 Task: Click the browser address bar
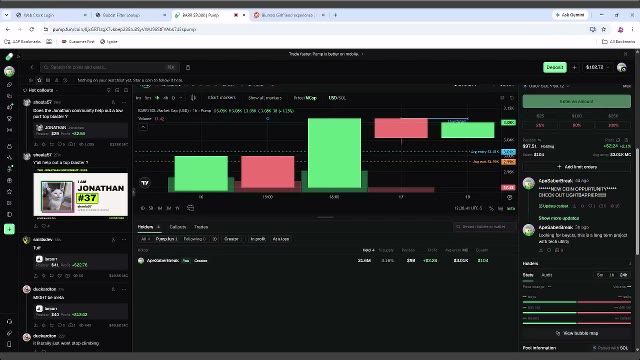point(314,29)
